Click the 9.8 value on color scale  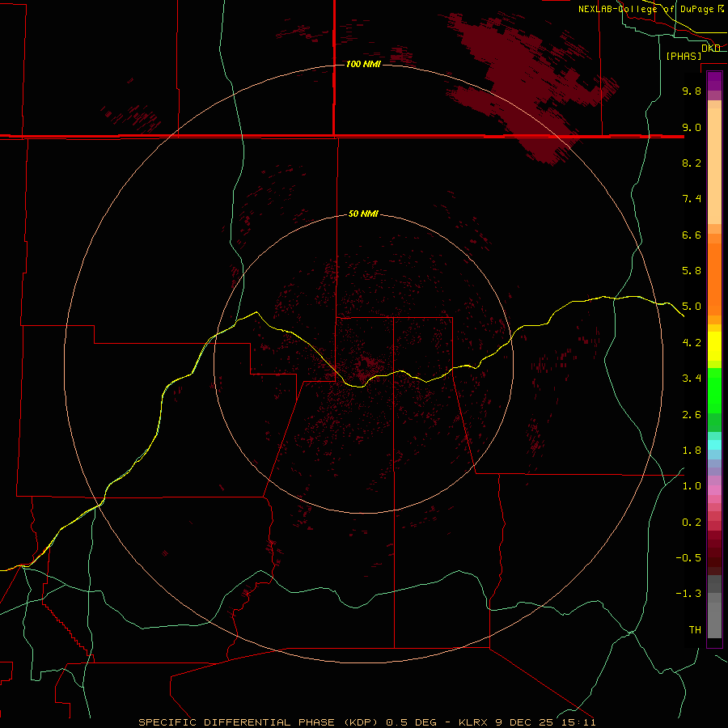(x=692, y=91)
